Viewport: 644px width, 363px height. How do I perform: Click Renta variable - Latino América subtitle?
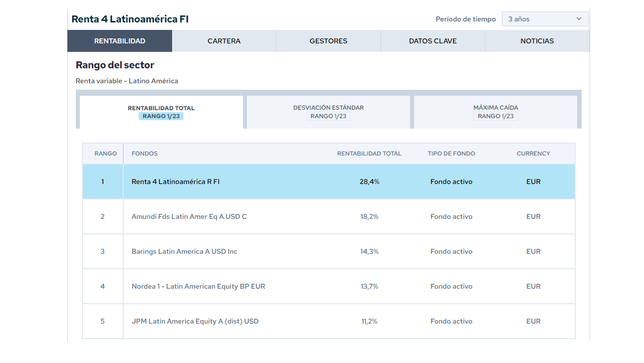pyautogui.click(x=127, y=81)
